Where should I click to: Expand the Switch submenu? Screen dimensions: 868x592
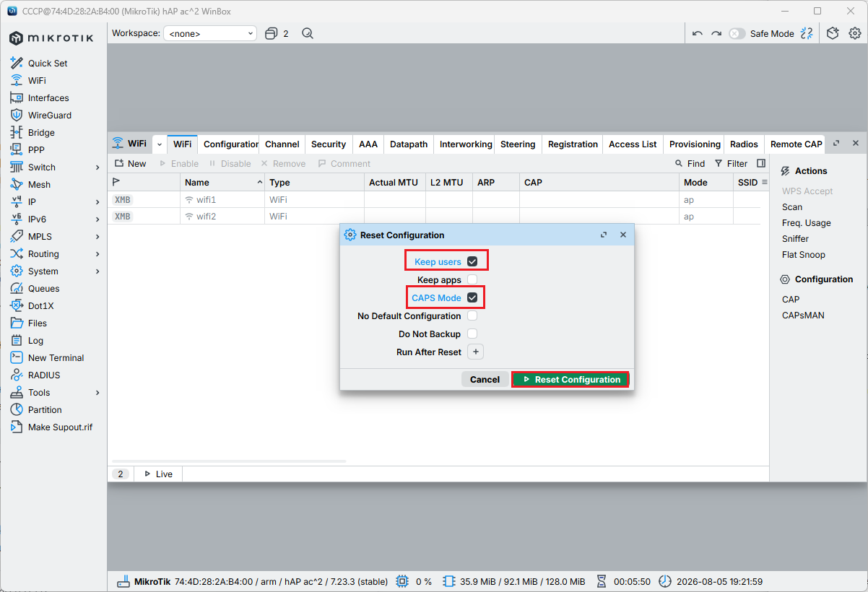tap(97, 167)
